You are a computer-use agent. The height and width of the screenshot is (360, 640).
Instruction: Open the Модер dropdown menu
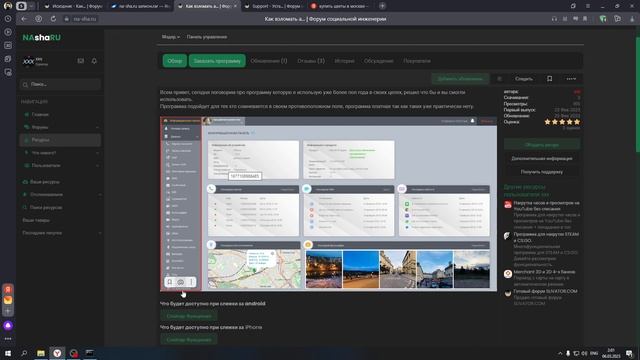click(171, 37)
